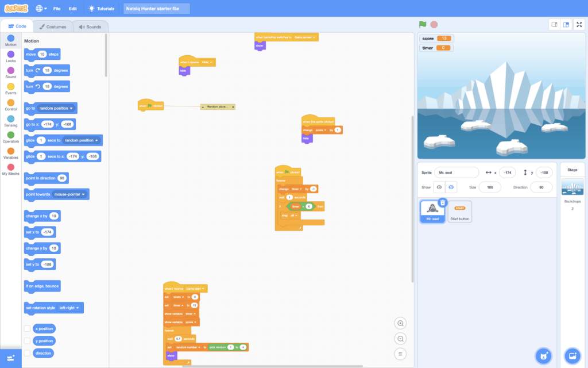Screen dimensions: 588x368
Task: Click the set y to -108 block
Action: (x=40, y=264)
